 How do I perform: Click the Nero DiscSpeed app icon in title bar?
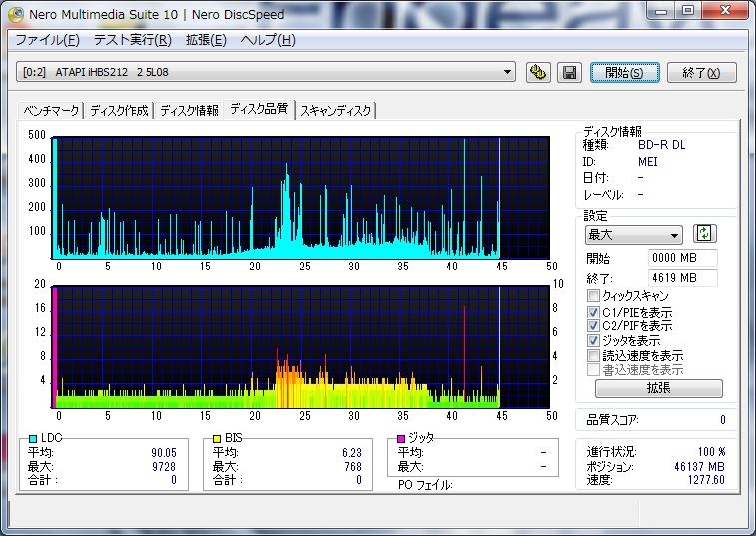[x=16, y=14]
